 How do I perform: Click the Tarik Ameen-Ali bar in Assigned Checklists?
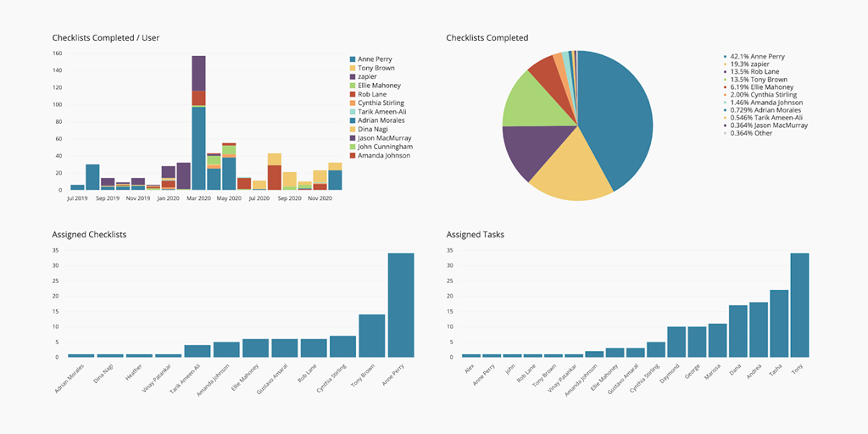point(198,351)
